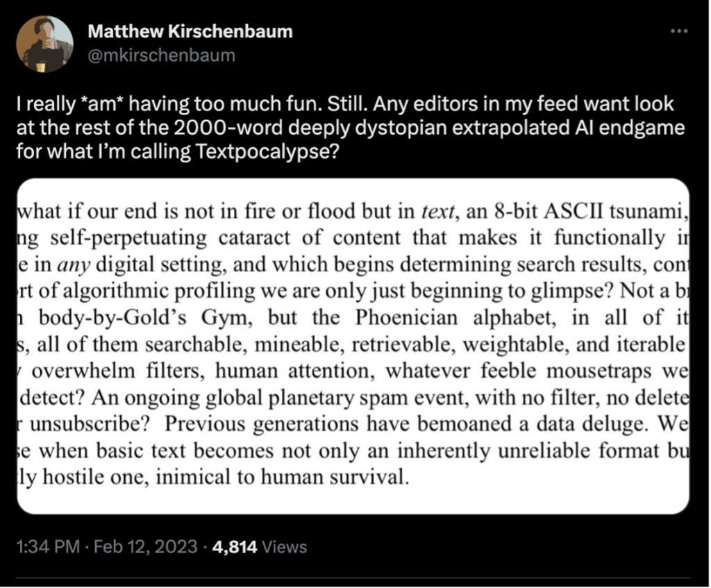The width and height of the screenshot is (711, 588).
Task: Click the italic word "any" in the excerpt
Action: tap(74, 265)
